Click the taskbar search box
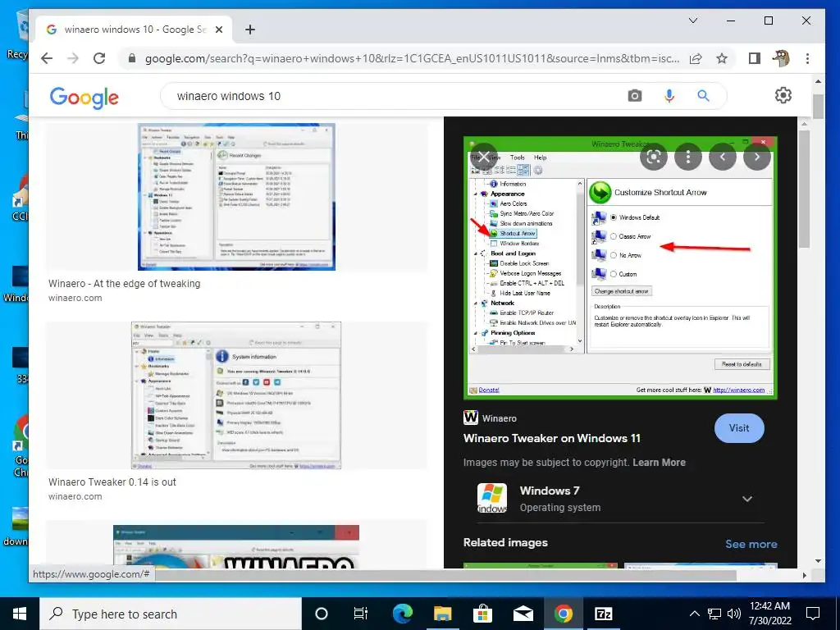 tap(171, 614)
